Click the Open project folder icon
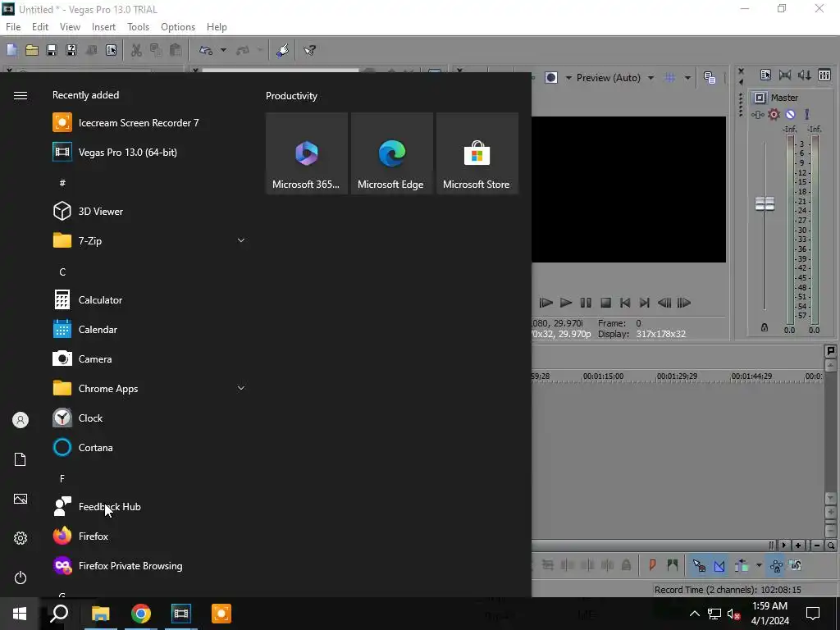840x630 pixels. [32, 50]
